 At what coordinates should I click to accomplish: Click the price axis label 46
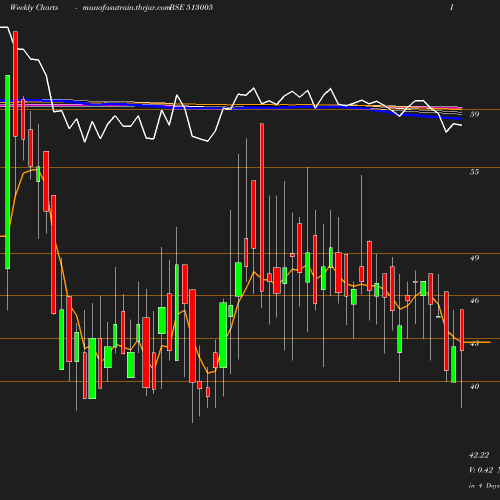coord(474,301)
